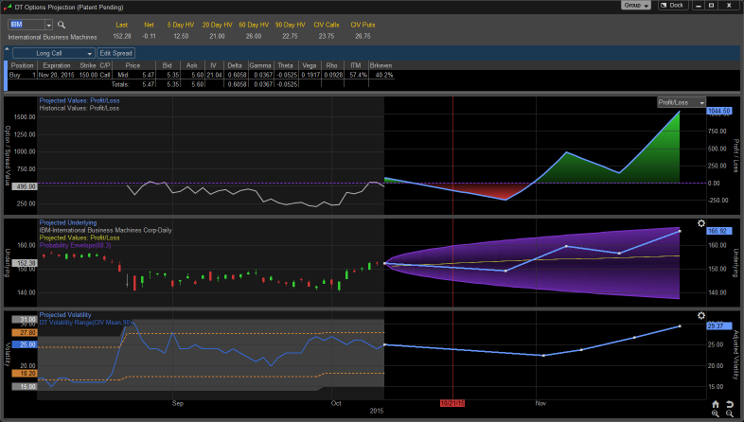Collapse the spread panel with the arrow
This screenshot has height=422, width=744.
coord(7,49)
